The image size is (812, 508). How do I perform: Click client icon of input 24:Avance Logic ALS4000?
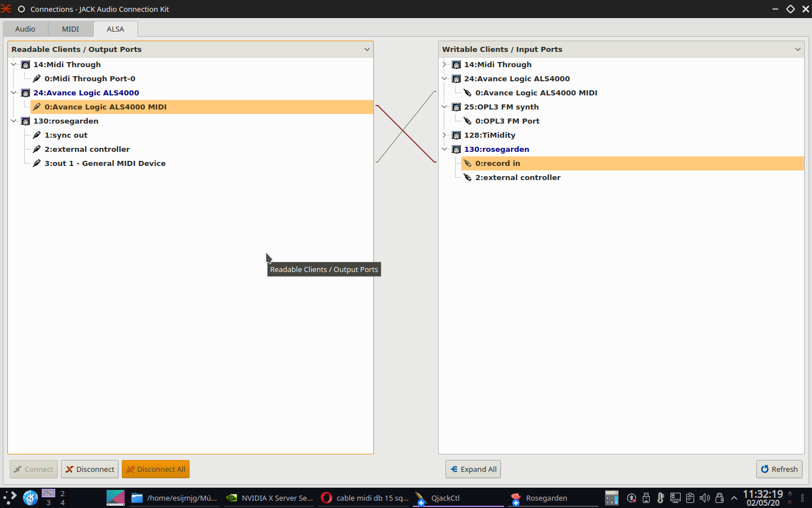456,78
